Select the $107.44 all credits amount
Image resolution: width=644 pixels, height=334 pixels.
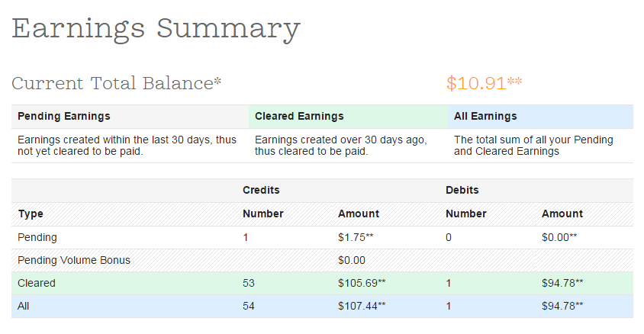(362, 306)
